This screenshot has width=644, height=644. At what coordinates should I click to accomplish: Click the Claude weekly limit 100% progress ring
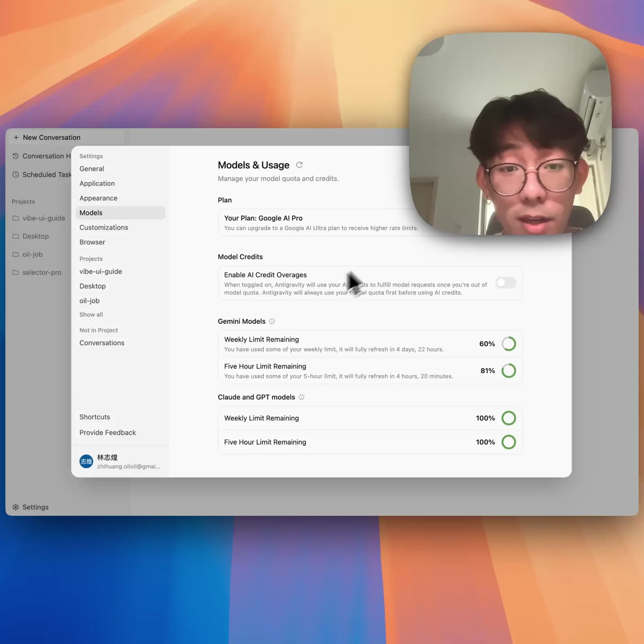click(x=509, y=418)
